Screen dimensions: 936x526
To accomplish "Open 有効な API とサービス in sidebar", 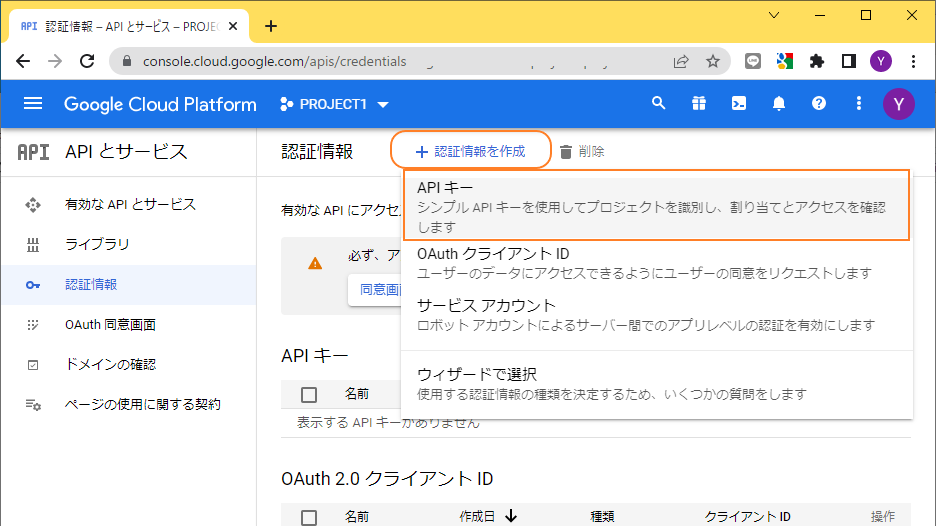I will [128, 205].
